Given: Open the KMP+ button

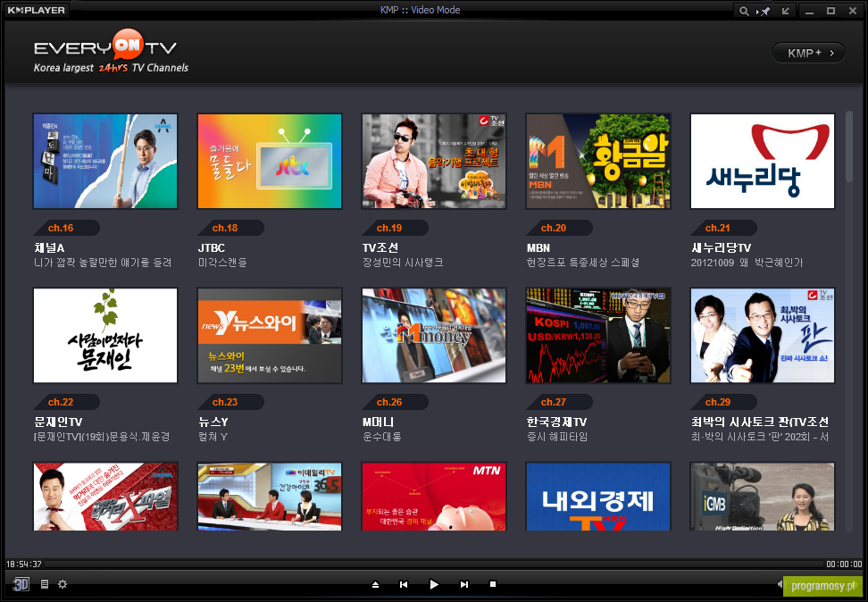Looking at the screenshot, I should point(808,54).
